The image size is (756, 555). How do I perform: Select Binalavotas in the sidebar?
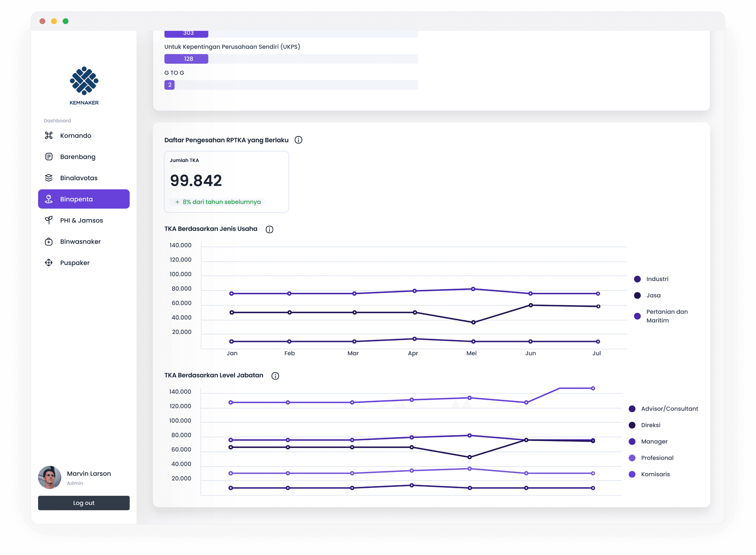[84, 178]
